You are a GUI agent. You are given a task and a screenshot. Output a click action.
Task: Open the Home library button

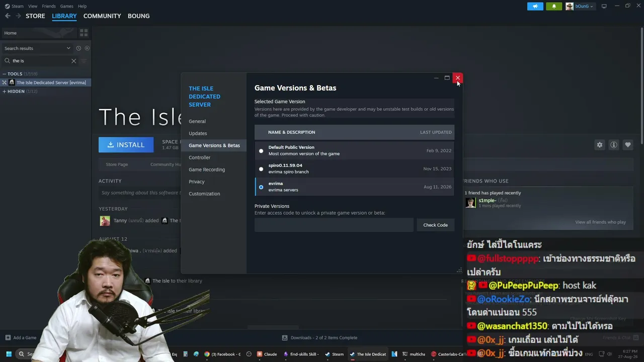[39, 33]
